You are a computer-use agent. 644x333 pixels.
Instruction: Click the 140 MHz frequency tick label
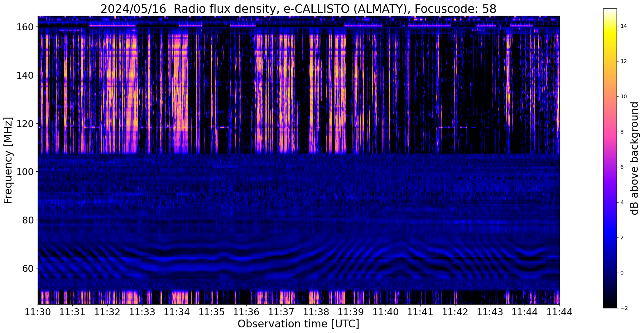click(x=25, y=75)
